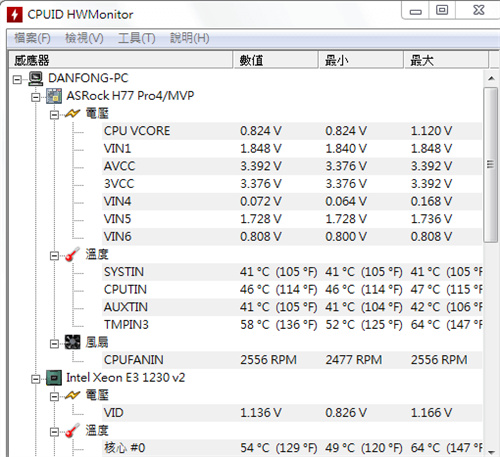Open the 檔案(F) menu
Screen dimensions: 500x457
[x=32, y=38]
